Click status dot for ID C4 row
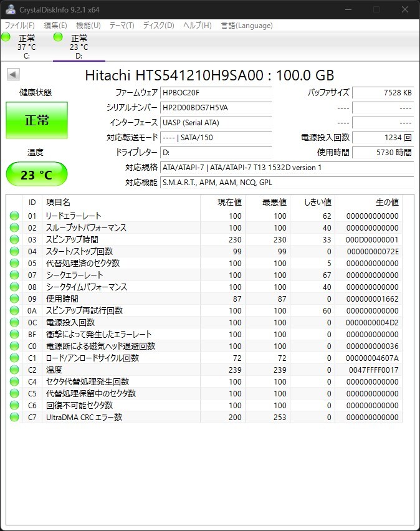The height and width of the screenshot is (531, 420). tap(14, 381)
